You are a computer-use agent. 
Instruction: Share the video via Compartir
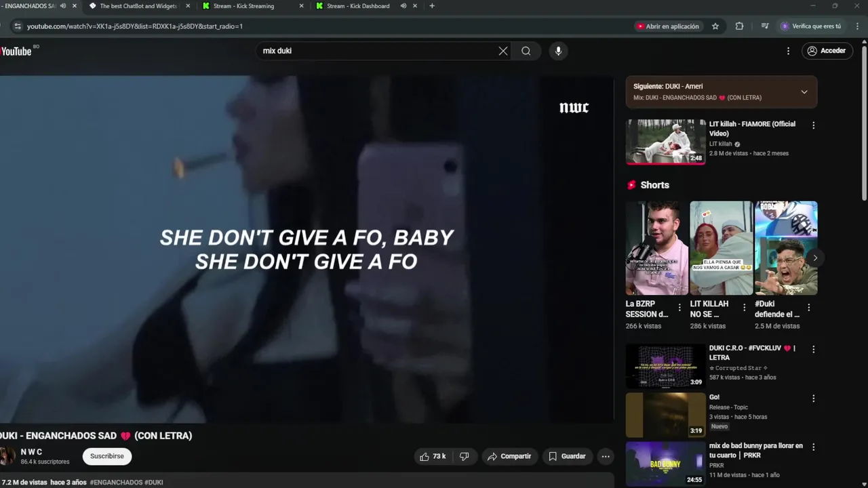509,456
